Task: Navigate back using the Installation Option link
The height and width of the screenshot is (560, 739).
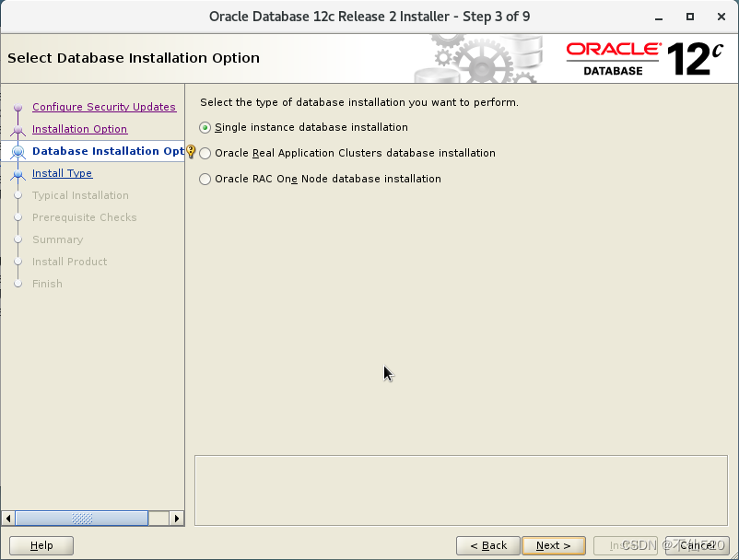Action: coord(79,129)
